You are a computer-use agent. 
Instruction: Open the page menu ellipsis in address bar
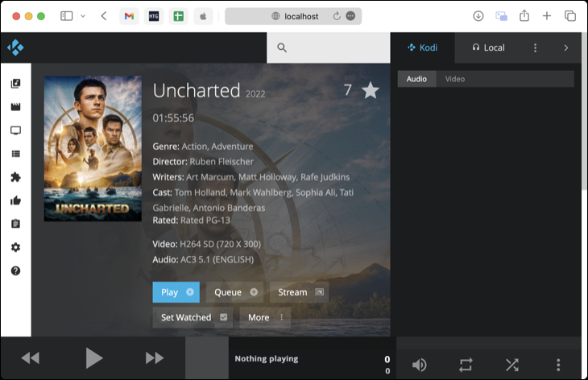coord(350,16)
